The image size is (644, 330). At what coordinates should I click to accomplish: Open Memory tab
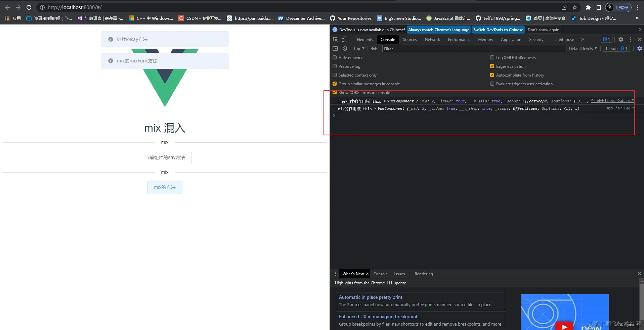pos(486,40)
